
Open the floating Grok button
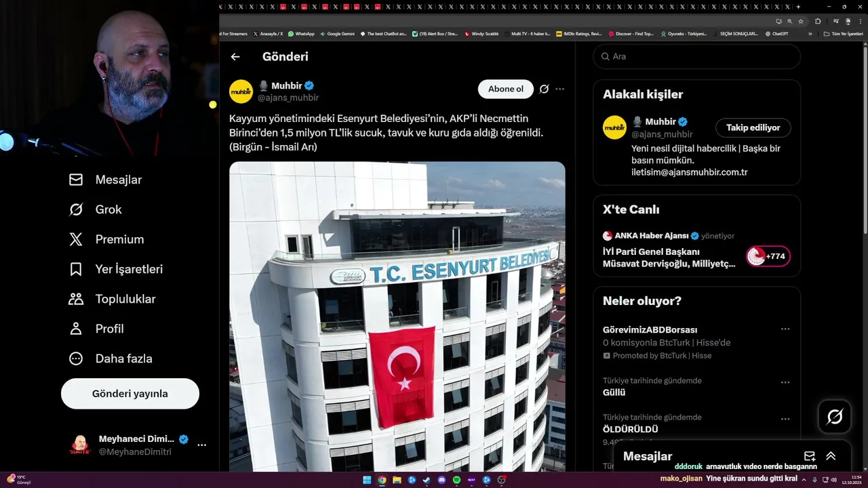click(835, 417)
